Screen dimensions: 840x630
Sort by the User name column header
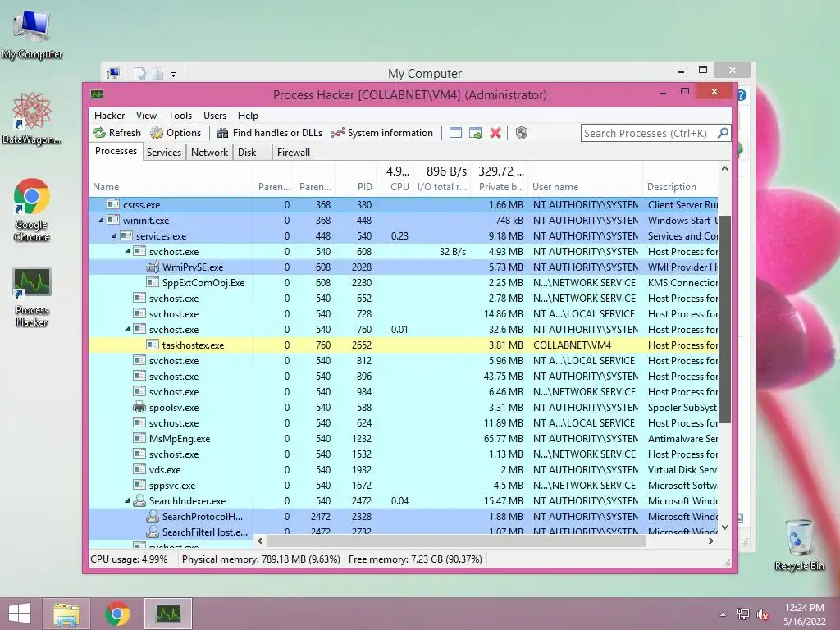(x=586, y=187)
